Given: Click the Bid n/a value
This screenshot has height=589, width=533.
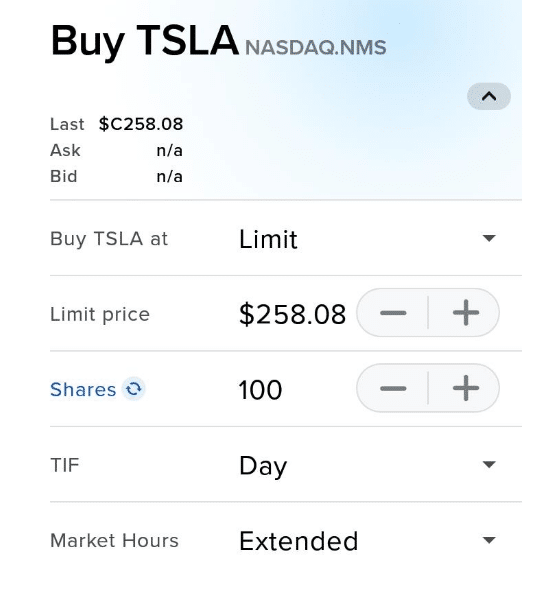Looking at the screenshot, I should [169, 177].
